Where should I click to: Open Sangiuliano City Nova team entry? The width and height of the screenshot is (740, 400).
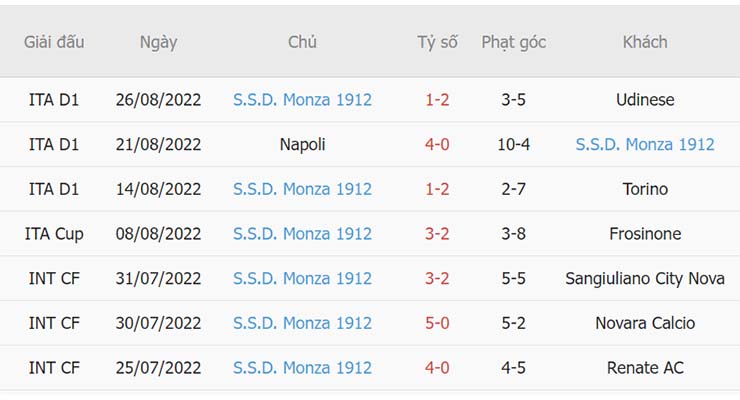(645, 279)
